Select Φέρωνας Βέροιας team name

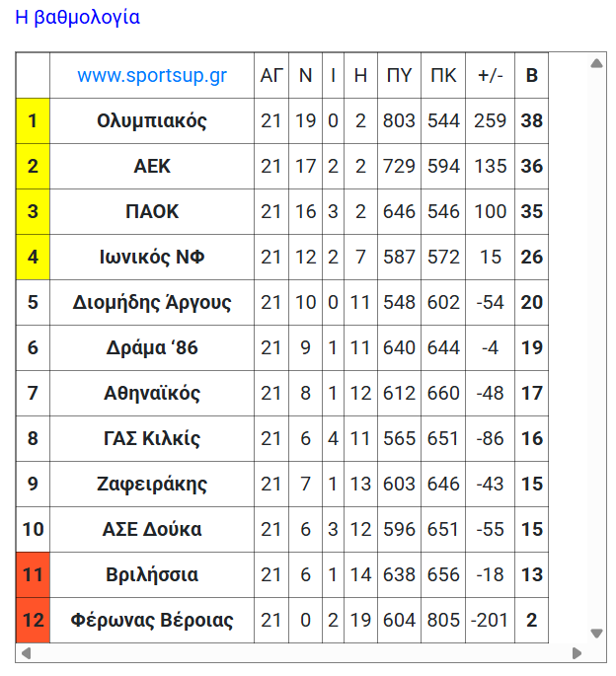tap(152, 621)
